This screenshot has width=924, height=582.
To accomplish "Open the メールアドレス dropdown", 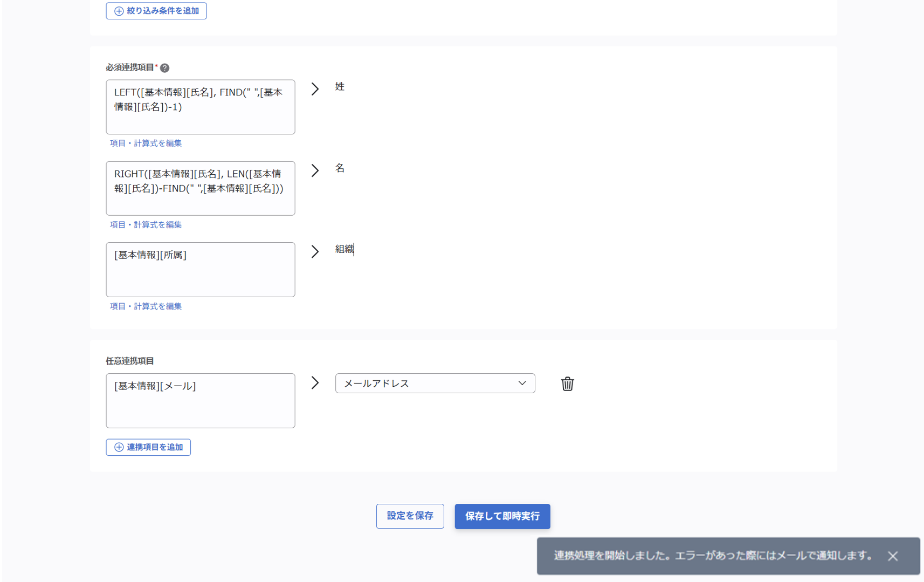I will (435, 384).
